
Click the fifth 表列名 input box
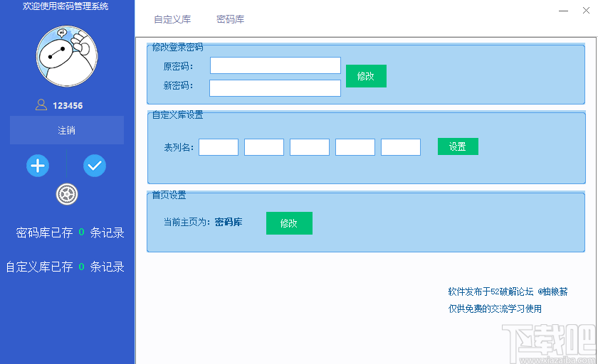401,147
